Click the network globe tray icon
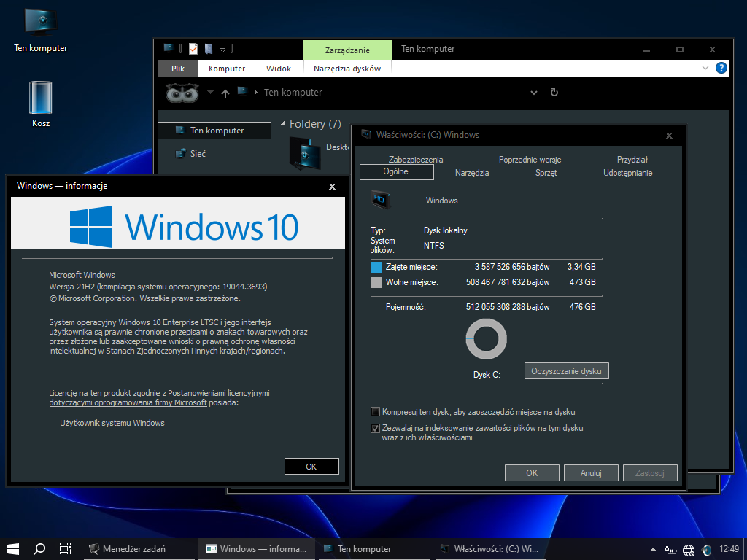 click(689, 550)
